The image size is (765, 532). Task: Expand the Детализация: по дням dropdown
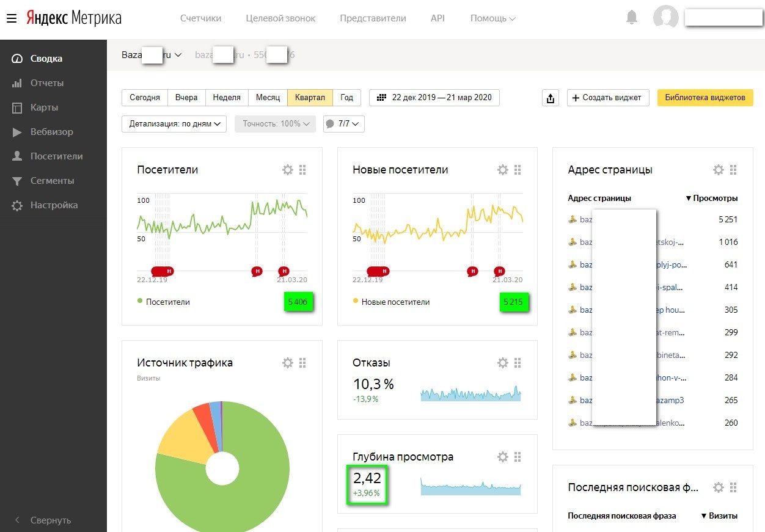pos(174,124)
